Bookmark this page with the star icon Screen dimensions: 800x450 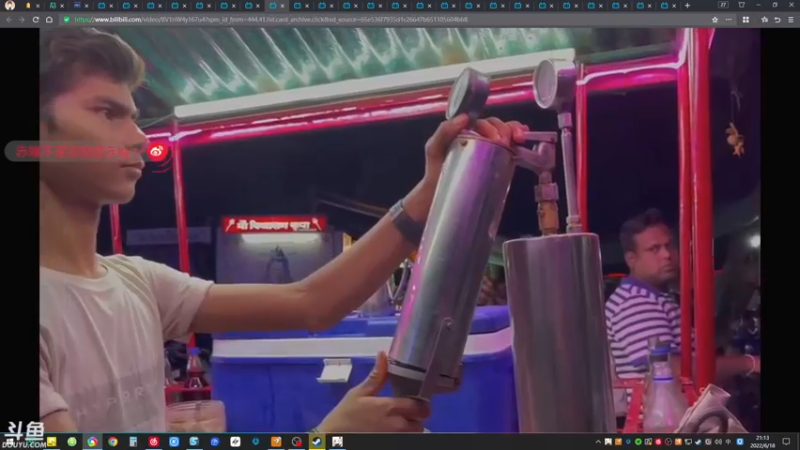click(x=715, y=19)
